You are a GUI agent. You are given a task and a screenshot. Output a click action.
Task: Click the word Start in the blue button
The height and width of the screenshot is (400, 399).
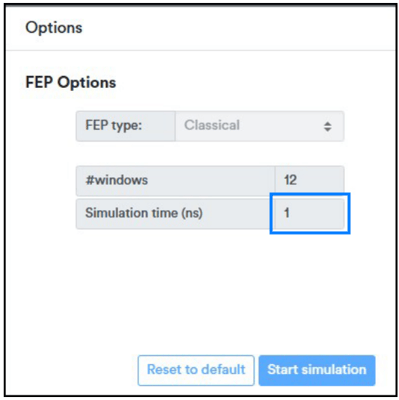pyautogui.click(x=283, y=370)
